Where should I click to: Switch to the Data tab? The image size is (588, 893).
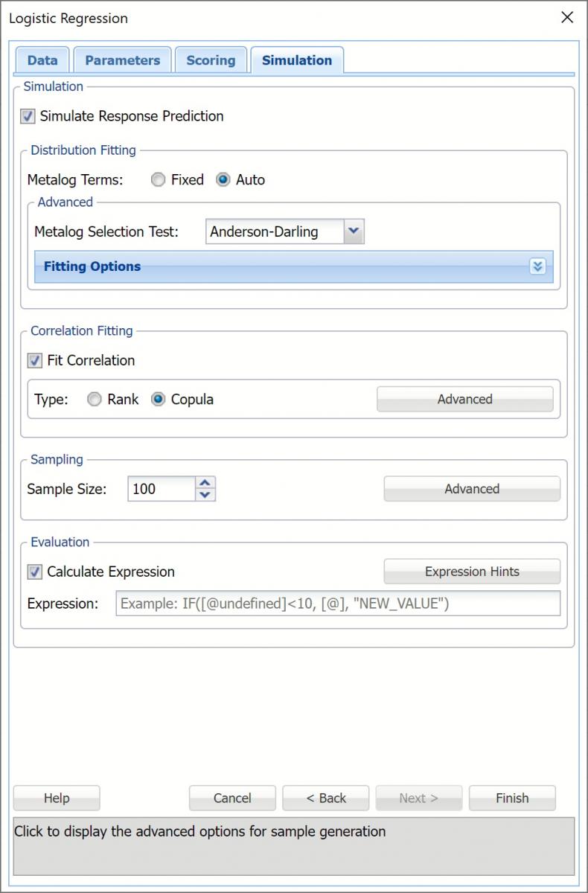click(x=42, y=60)
